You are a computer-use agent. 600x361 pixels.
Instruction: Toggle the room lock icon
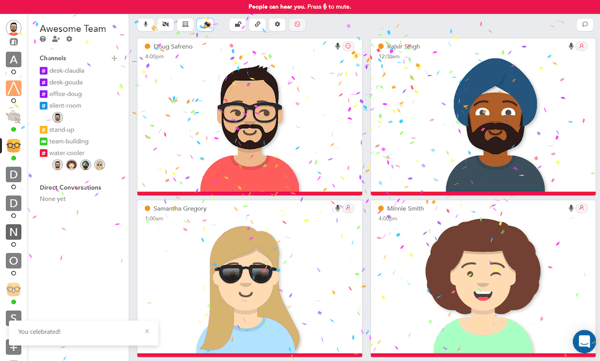237,25
